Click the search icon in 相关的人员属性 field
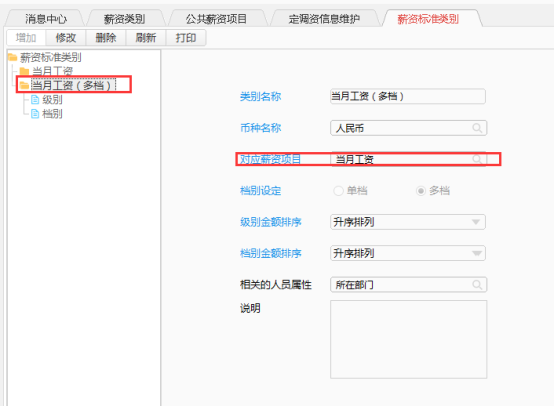554x406 pixels. pos(477,285)
